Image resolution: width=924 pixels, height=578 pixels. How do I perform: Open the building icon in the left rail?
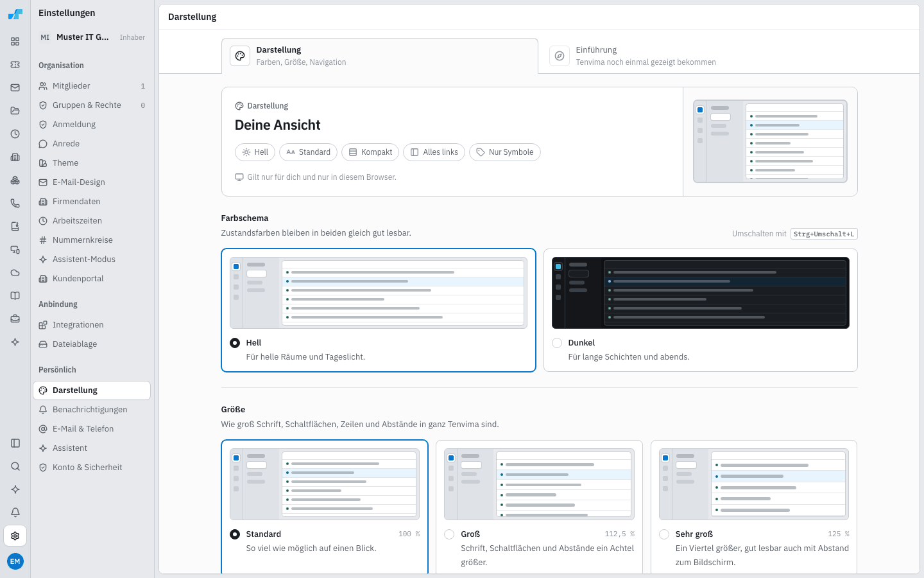click(x=15, y=157)
